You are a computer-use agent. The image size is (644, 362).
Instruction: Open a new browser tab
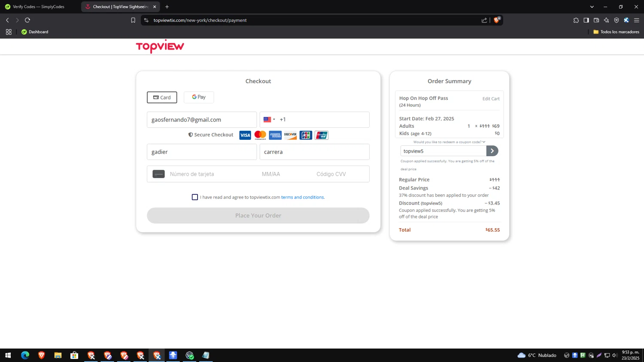167,7
